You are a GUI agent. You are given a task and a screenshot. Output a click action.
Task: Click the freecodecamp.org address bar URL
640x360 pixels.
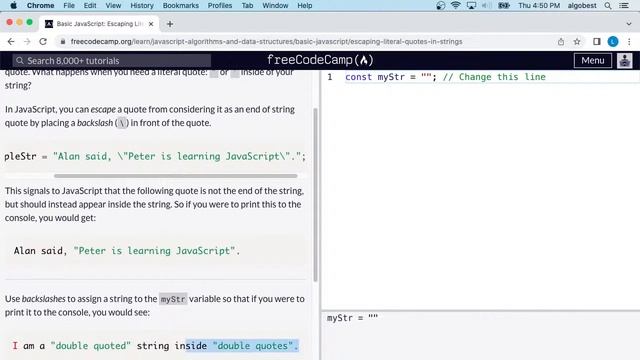[266, 42]
